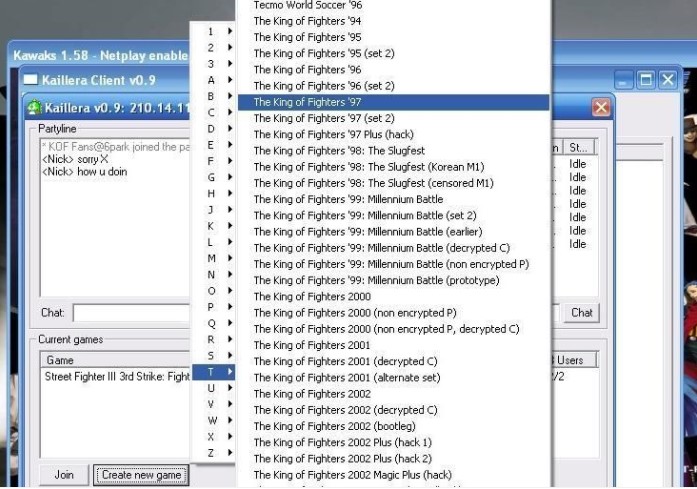Open the T games submenu
697x489 pixels.
tap(213, 372)
